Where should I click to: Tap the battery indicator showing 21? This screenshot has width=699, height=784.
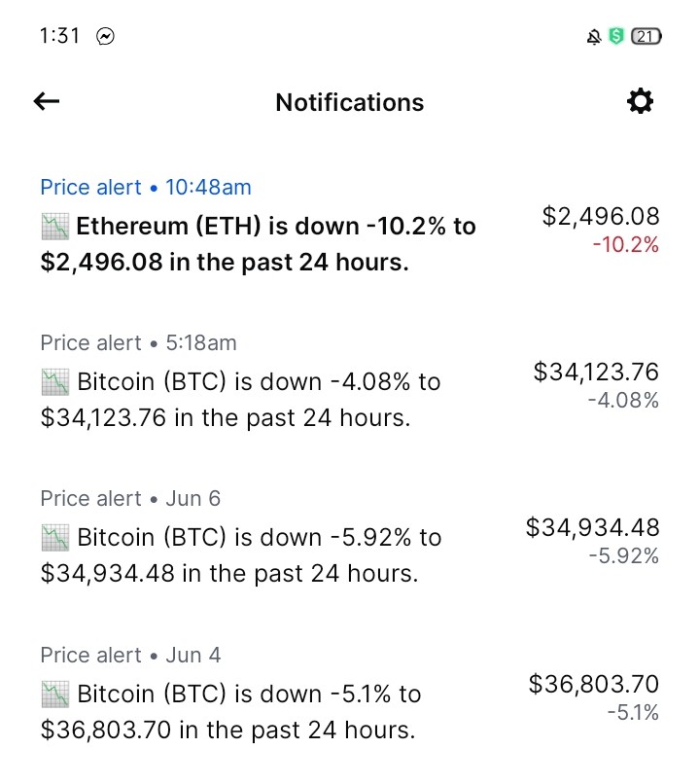647,36
